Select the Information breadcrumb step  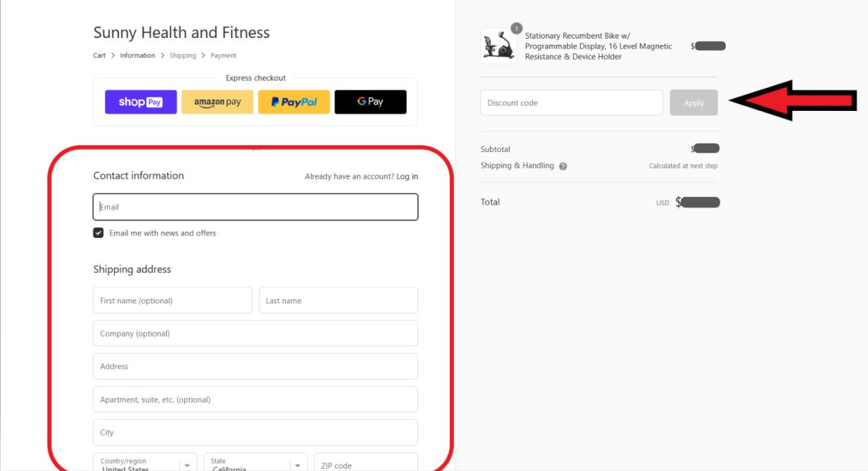[138, 55]
